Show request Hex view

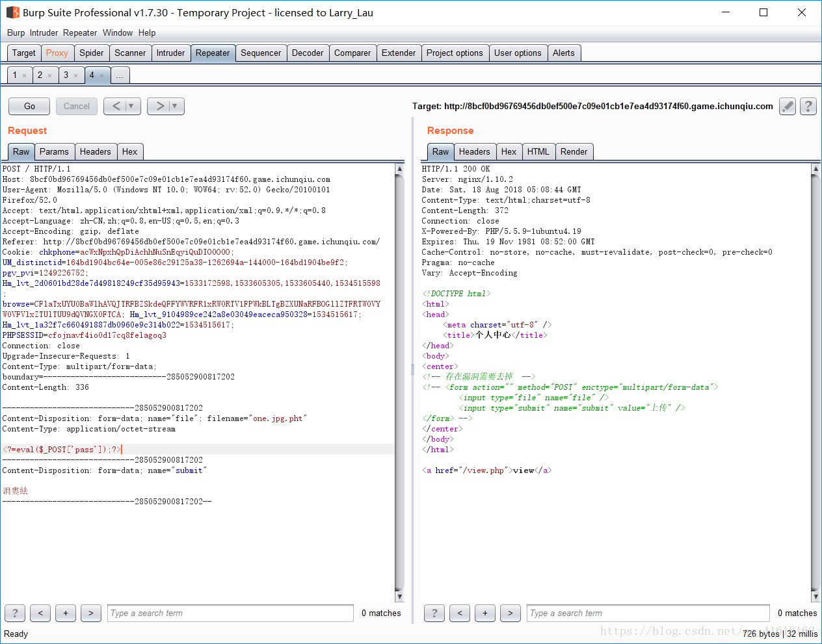coord(130,151)
